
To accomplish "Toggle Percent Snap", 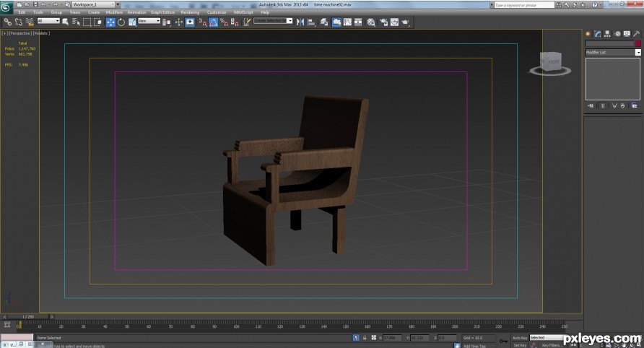I will click(224, 22).
